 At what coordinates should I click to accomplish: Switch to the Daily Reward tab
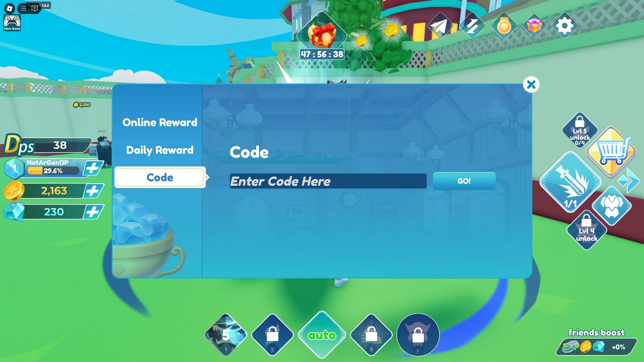(x=159, y=150)
